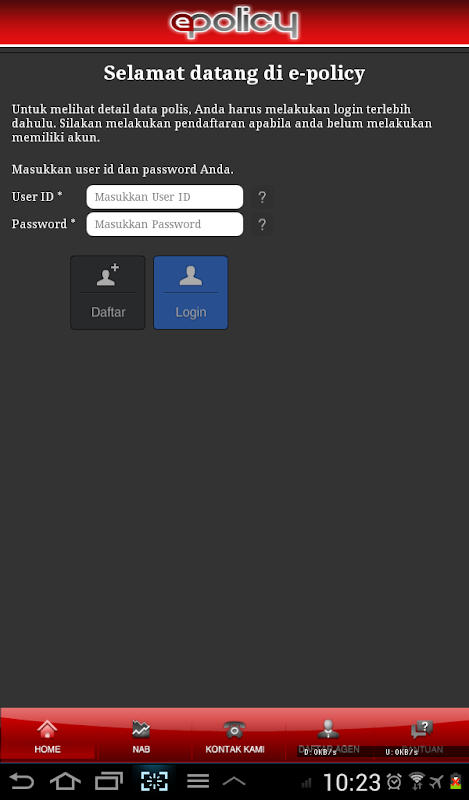
Task: Open help icon next to Password
Action: (x=262, y=224)
